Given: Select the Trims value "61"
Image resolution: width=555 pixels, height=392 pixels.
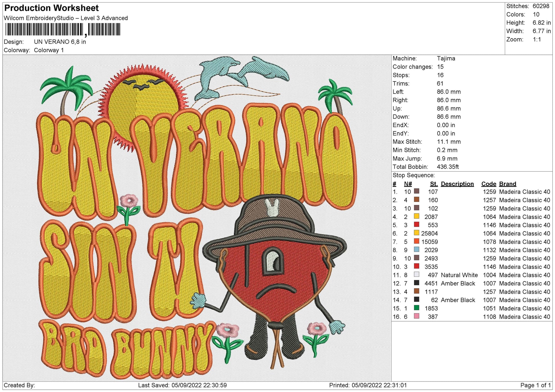Looking at the screenshot, I should pyautogui.click(x=440, y=84).
